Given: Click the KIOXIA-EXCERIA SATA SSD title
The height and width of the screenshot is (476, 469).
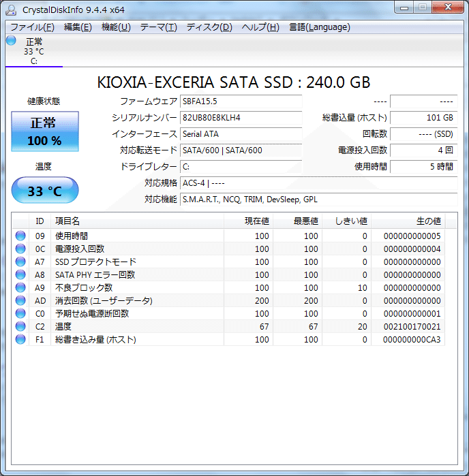Looking at the screenshot, I should [x=233, y=82].
